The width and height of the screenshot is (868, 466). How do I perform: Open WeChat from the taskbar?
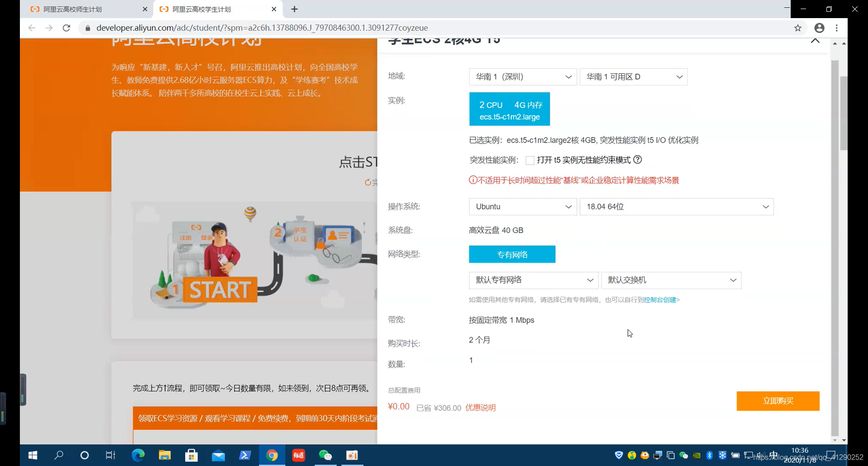click(x=325, y=455)
